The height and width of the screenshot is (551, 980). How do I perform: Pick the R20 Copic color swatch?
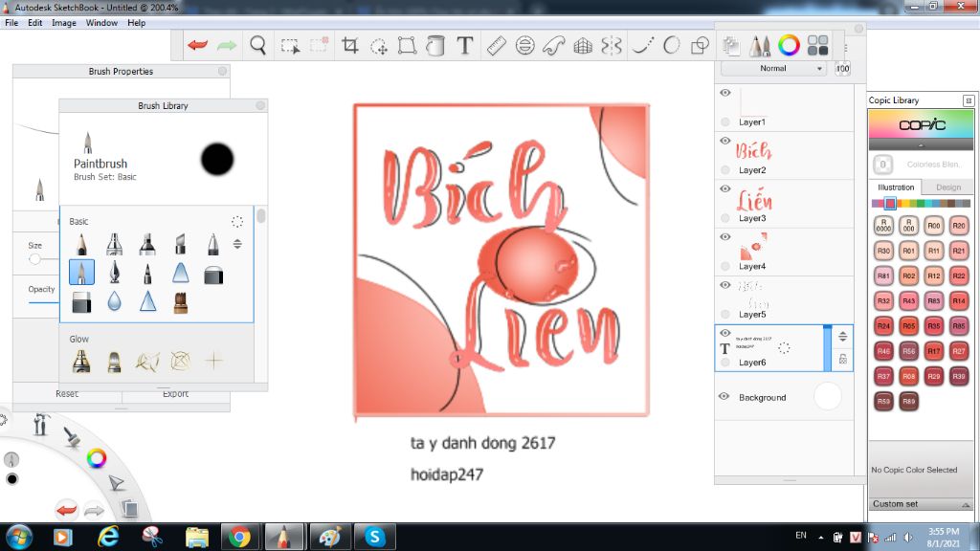959,226
